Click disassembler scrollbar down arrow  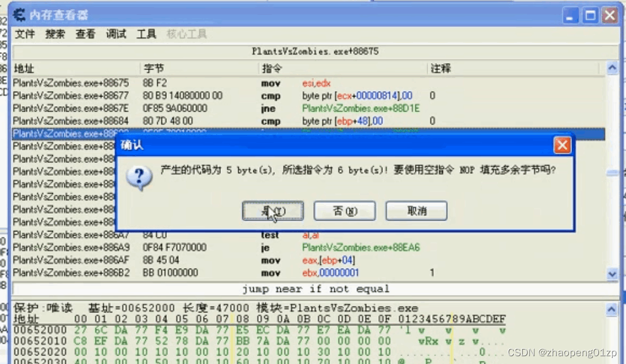tap(612, 274)
